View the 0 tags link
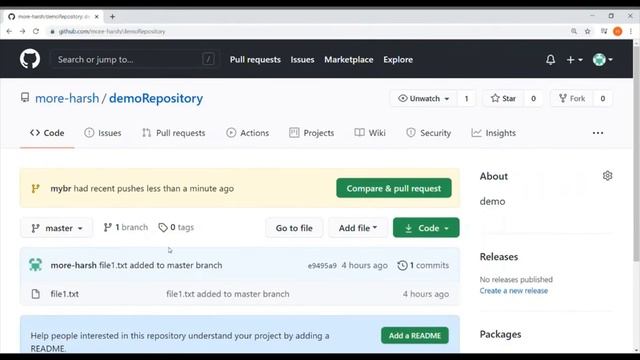Viewport: 640px width, 360px height. click(176, 227)
